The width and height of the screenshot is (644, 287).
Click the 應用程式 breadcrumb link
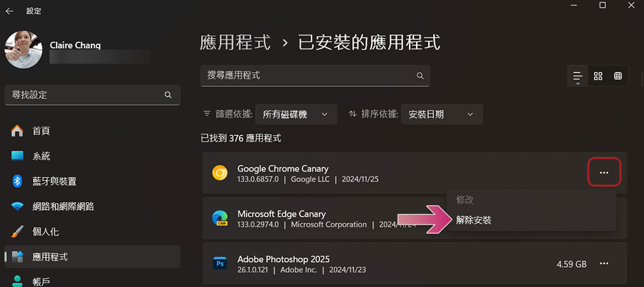(235, 42)
